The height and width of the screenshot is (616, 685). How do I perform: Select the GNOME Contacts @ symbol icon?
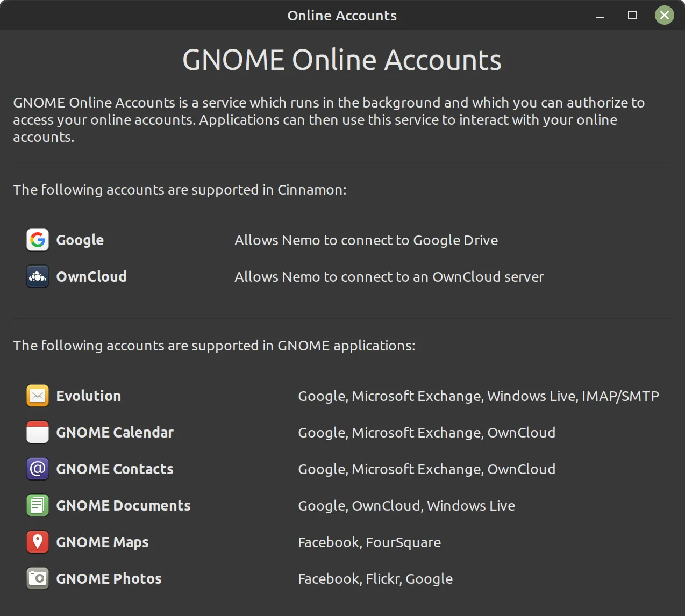click(x=37, y=469)
